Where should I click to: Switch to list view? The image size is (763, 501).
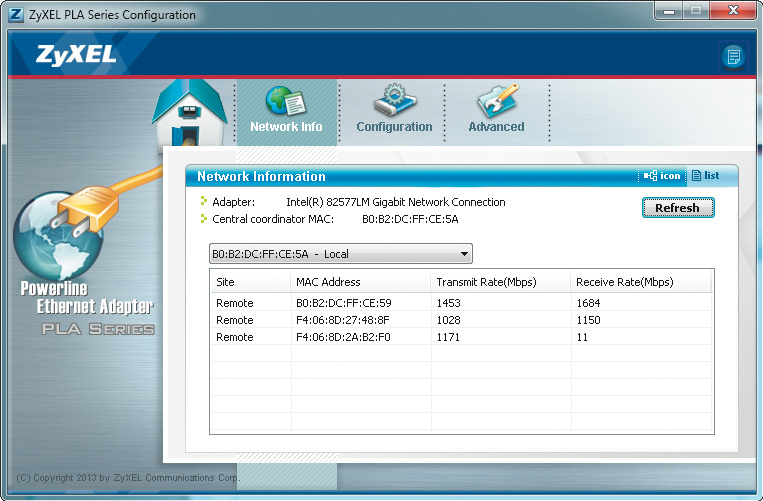(x=705, y=176)
